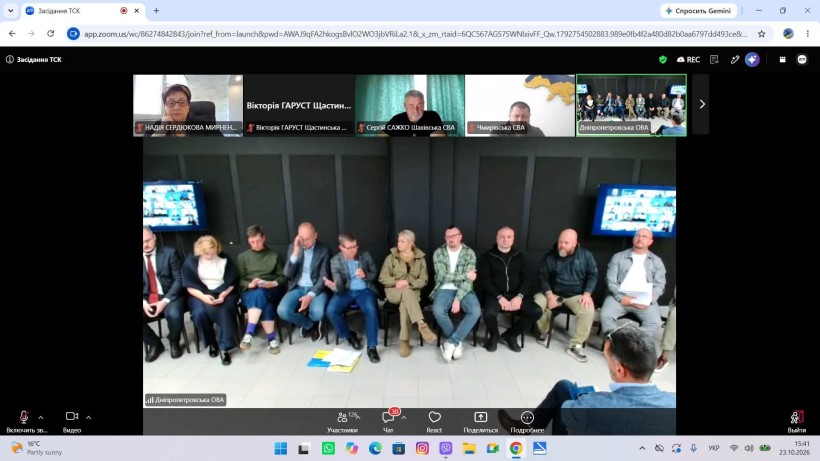Click Выйти leave meeting button
The width and height of the screenshot is (820, 461).
point(796,421)
